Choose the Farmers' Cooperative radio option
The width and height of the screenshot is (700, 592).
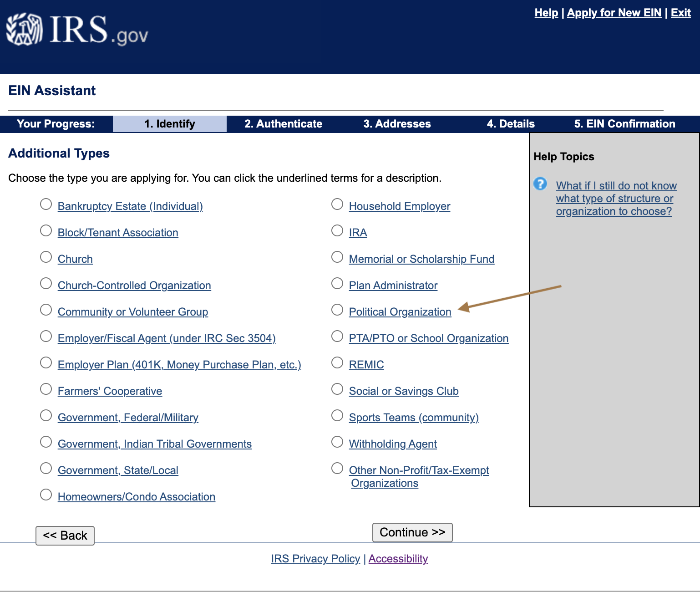click(46, 389)
